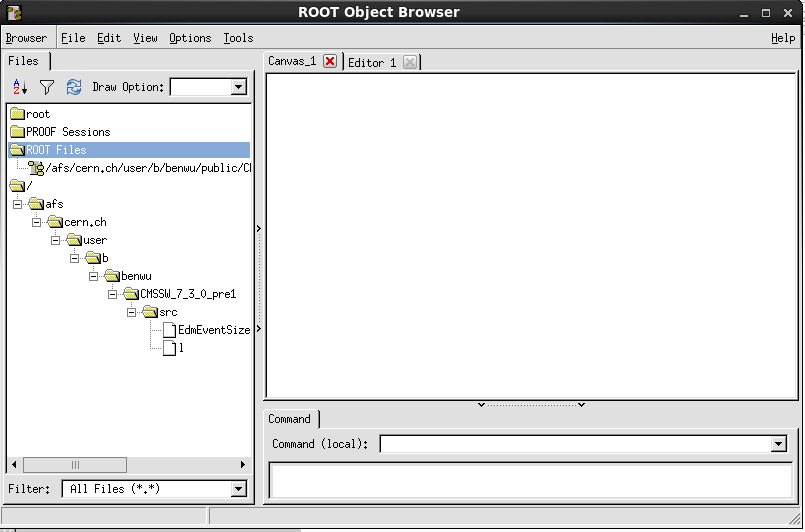805x532 pixels.
Task: Click the lower splitter collapse arrow
Action: tap(259, 329)
